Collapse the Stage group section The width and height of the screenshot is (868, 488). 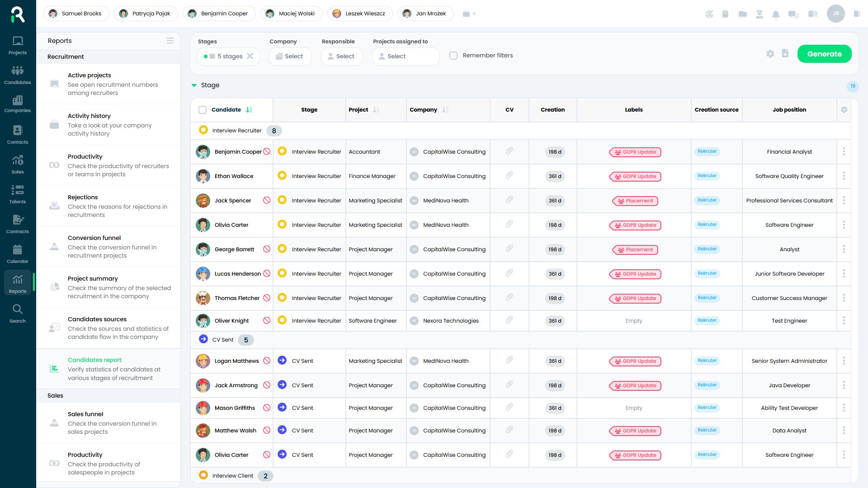[x=194, y=85]
